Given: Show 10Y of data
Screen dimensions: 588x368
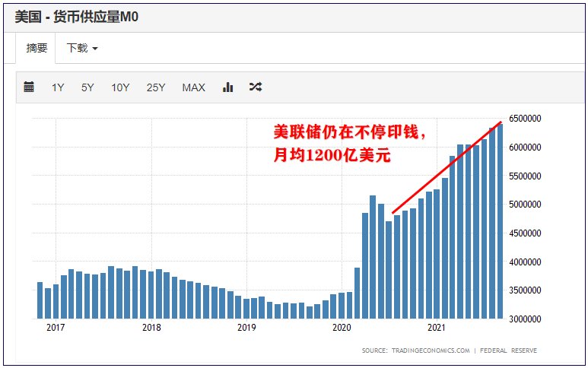Looking at the screenshot, I should (120, 87).
